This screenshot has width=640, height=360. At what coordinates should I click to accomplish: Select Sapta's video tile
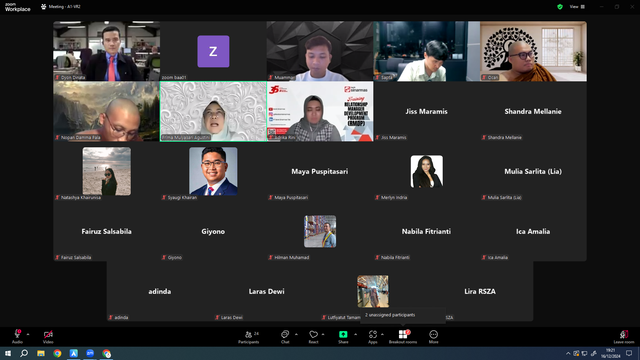click(426, 51)
